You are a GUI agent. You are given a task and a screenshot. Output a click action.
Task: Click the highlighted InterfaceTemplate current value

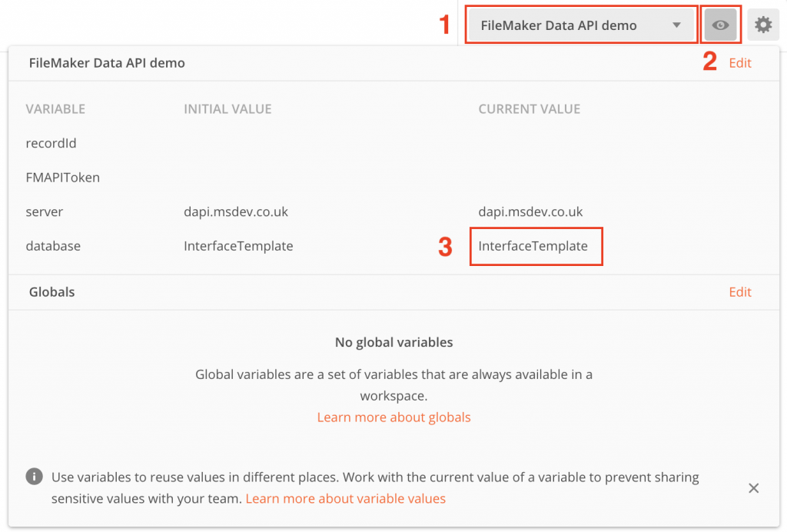click(x=536, y=246)
